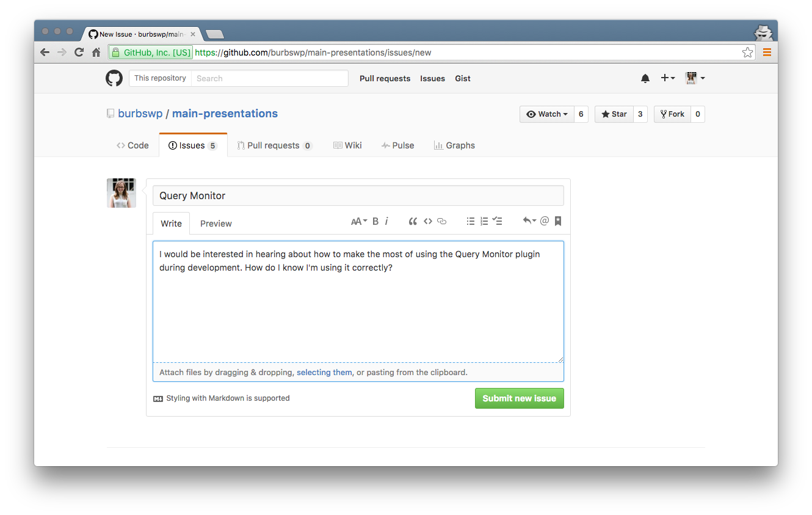Open the Pulse tab
Image resolution: width=812 pixels, height=515 pixels.
397,145
